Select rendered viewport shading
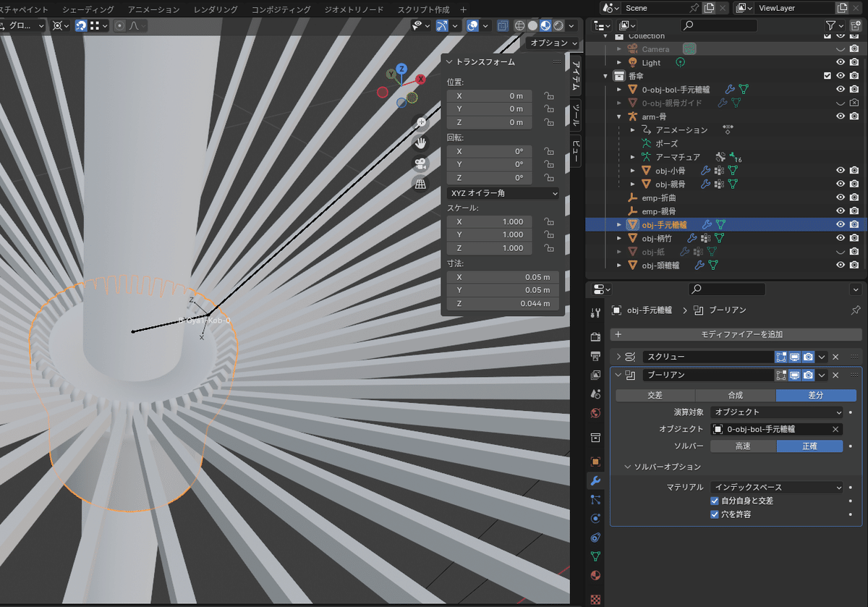Screen dimensions: 868x607 point(558,25)
